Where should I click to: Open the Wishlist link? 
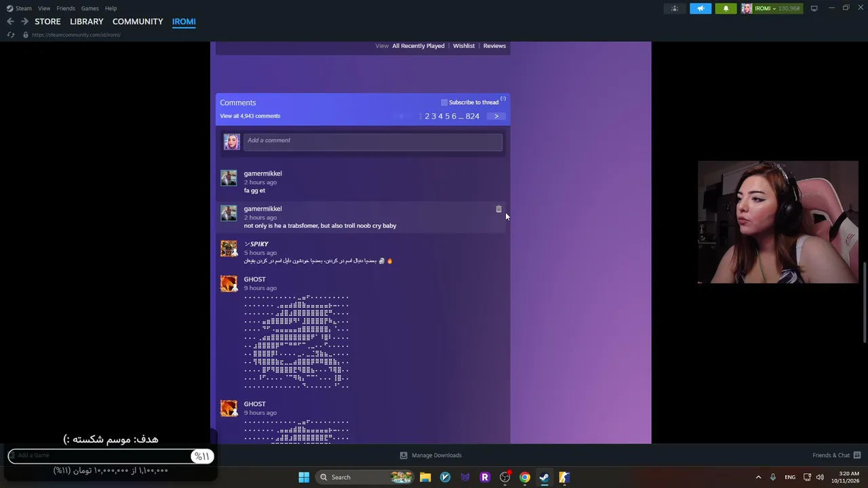click(x=464, y=46)
